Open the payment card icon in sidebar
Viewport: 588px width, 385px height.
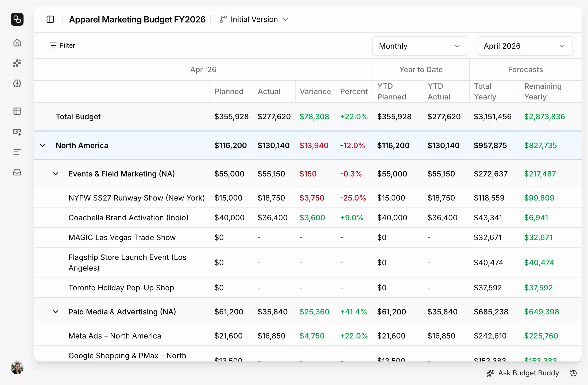(x=17, y=132)
